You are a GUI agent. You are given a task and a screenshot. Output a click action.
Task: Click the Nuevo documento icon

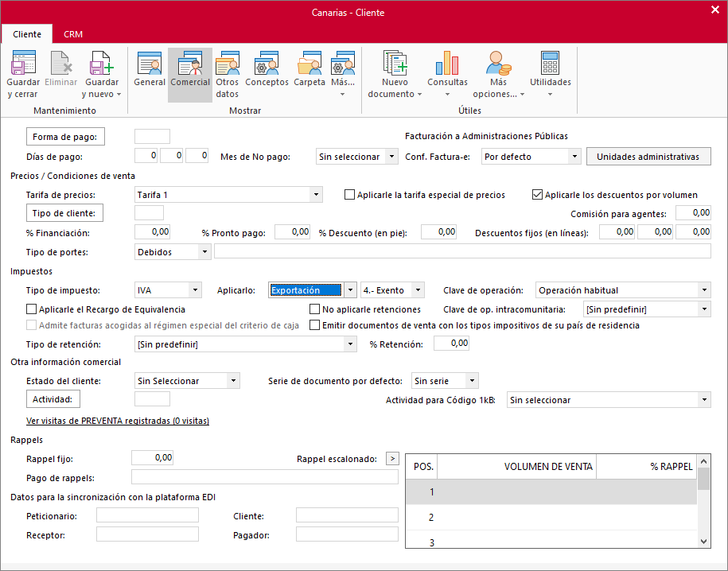tap(395, 63)
